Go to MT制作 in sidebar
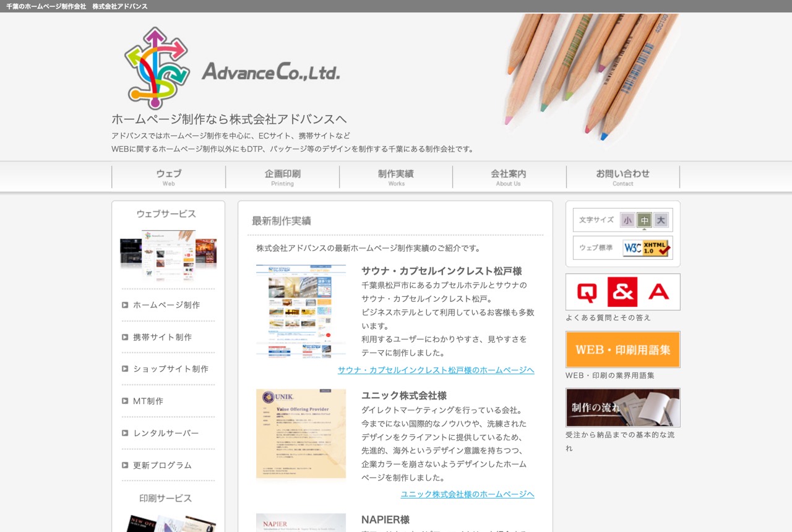Viewport: 792px width, 532px height. [x=148, y=401]
